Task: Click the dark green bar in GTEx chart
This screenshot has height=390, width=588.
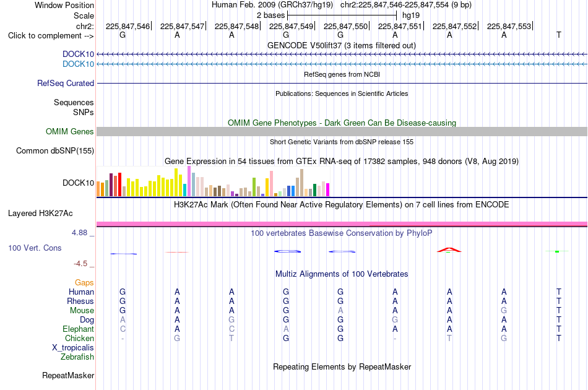Action: (x=314, y=190)
